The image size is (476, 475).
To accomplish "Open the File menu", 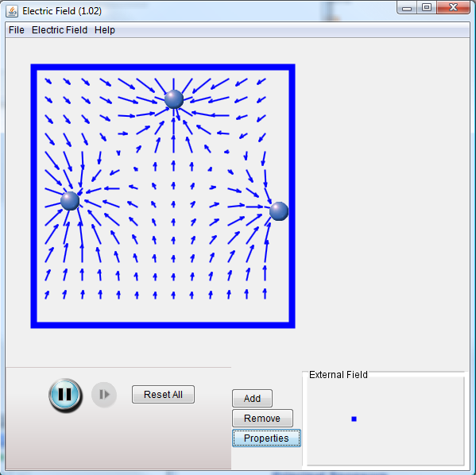I will (17, 30).
